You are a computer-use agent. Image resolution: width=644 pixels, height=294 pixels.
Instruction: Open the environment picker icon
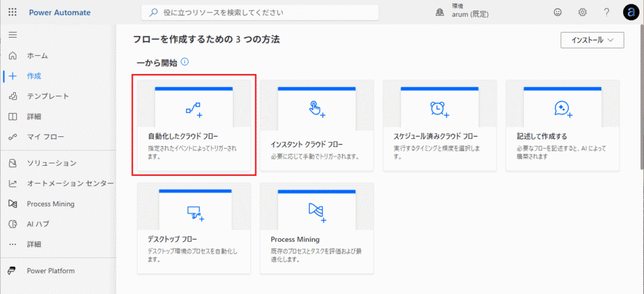point(440,13)
